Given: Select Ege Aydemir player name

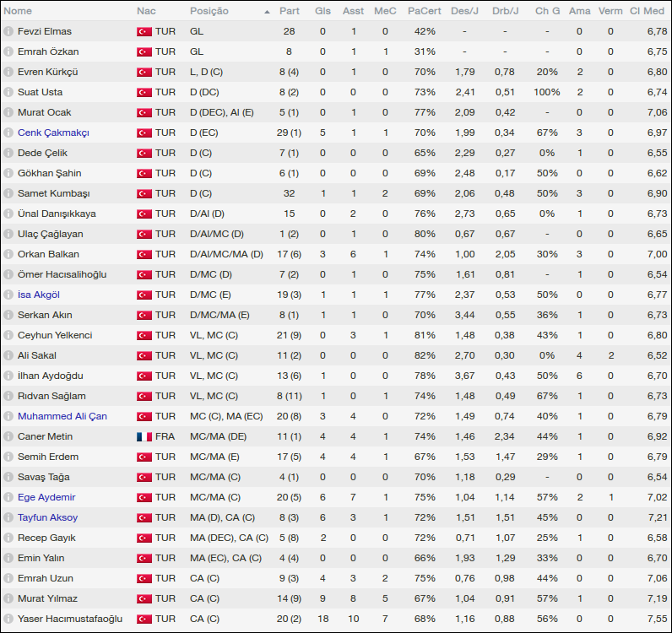Looking at the screenshot, I should point(46,497).
